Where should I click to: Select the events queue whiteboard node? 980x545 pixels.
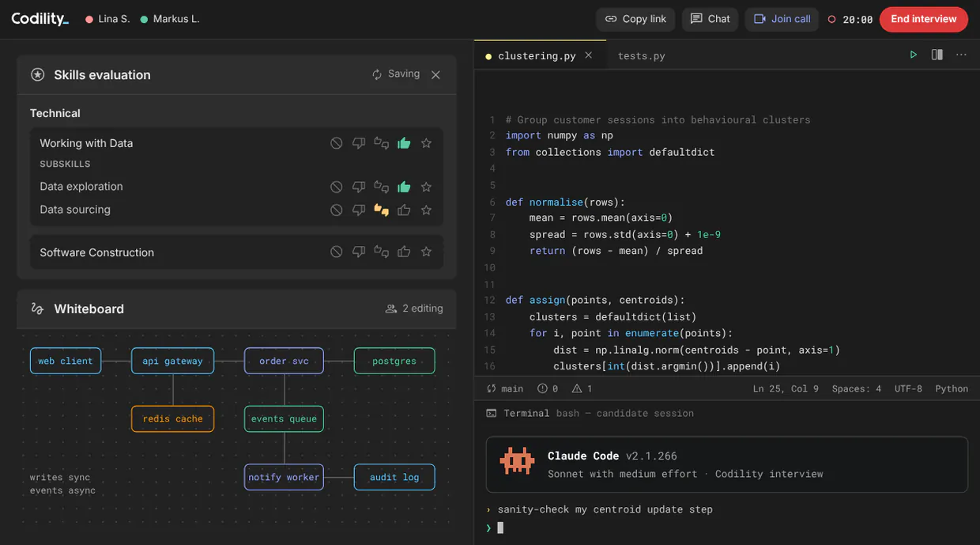(284, 418)
